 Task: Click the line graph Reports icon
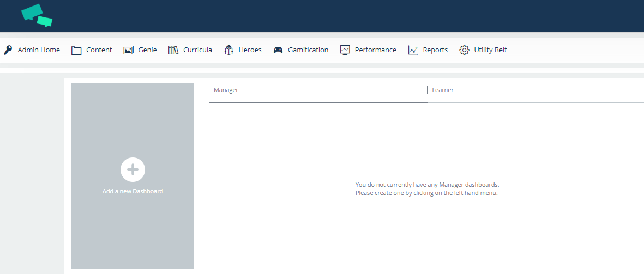pos(413,50)
